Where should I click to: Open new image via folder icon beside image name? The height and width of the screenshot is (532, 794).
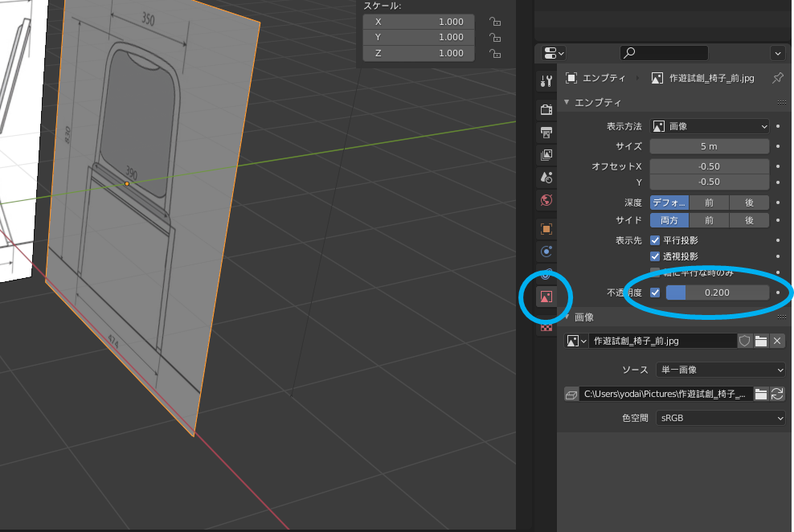pos(760,342)
